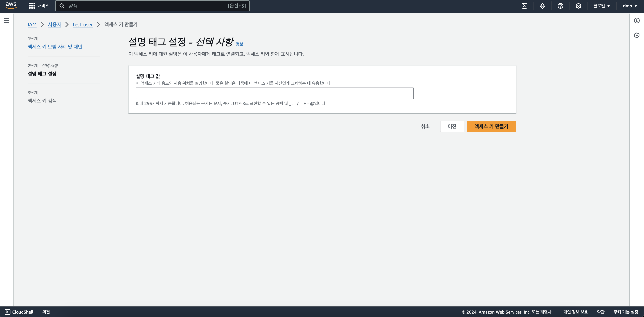Open the help question mark icon
The image size is (644, 317).
pos(560,6)
